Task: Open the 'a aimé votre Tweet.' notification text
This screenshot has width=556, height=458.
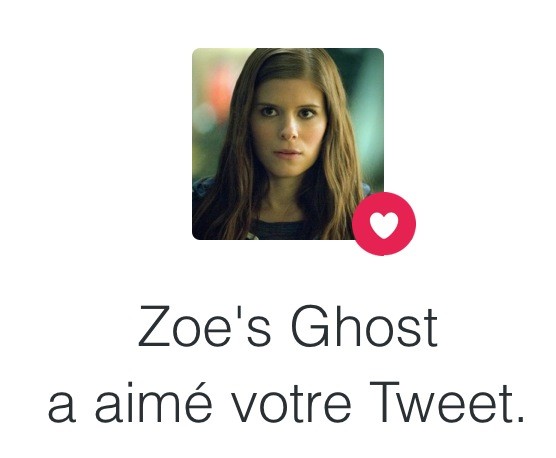Action: pos(286,403)
